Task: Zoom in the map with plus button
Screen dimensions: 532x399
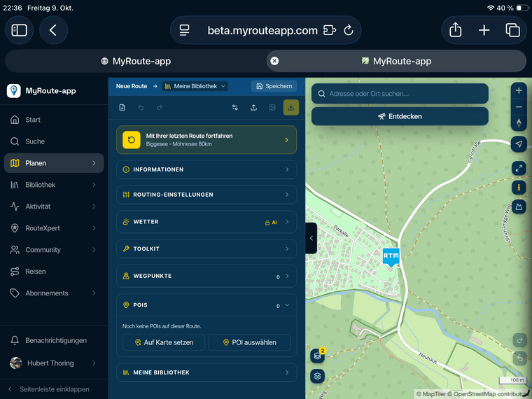Action: pyautogui.click(x=519, y=90)
